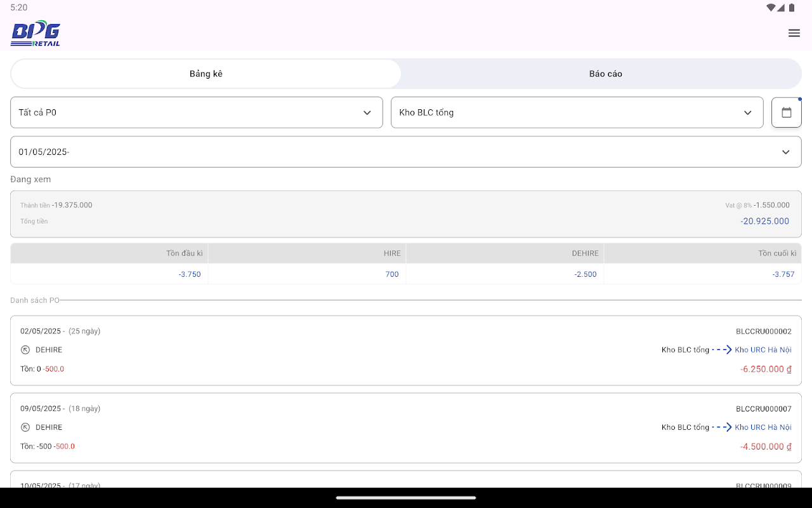Expand the Kho BLC tổng dropdown

point(577,112)
